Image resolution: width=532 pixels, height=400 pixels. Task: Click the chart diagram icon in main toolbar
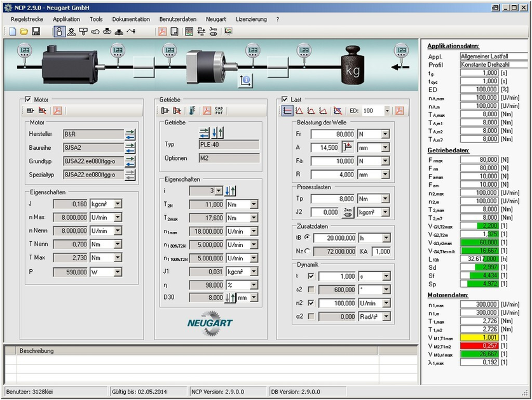click(228, 32)
